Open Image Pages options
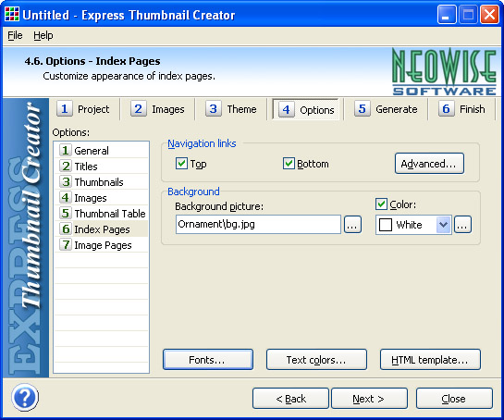The height and width of the screenshot is (420, 504). pos(102,245)
